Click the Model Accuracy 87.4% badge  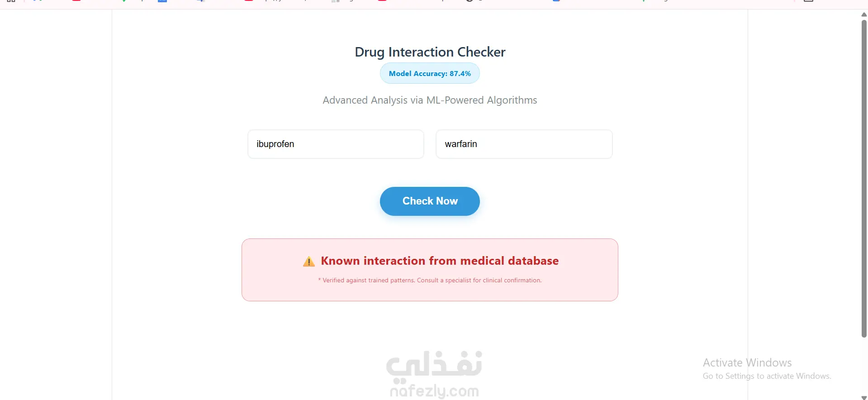(x=430, y=73)
